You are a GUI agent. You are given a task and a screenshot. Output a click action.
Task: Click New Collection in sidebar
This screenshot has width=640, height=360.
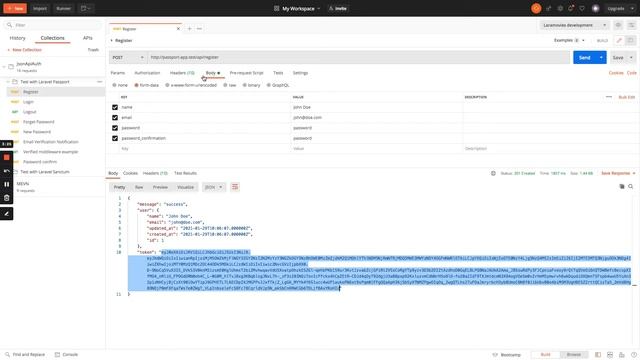click(x=24, y=50)
